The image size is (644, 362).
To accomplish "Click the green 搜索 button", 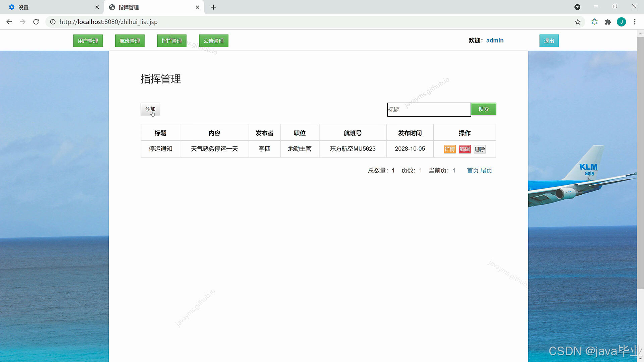I will pos(483,109).
